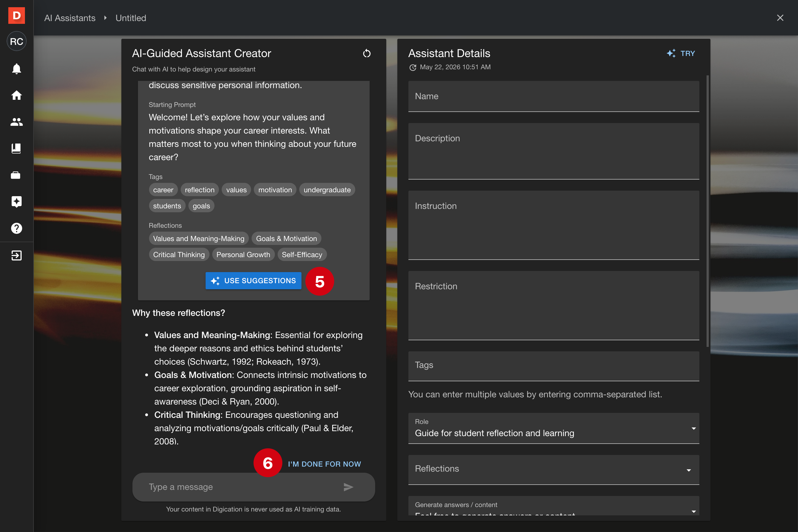Viewport: 798px width, 532px height.
Task: Click the career tag chip
Action: tap(163, 190)
